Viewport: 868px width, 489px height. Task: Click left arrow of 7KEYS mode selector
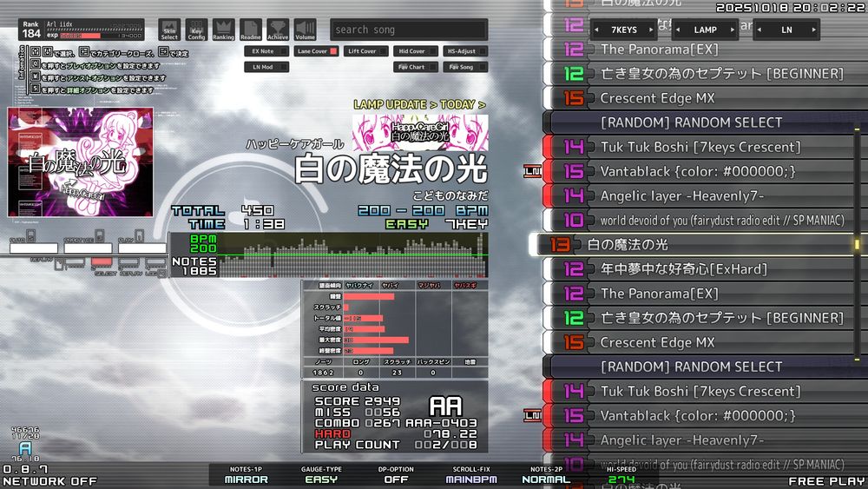[x=597, y=30]
